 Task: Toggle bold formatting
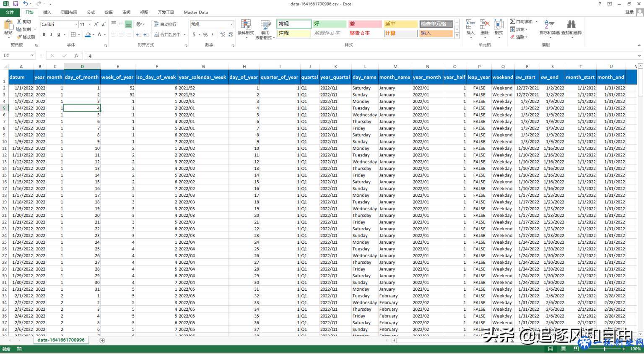click(44, 34)
